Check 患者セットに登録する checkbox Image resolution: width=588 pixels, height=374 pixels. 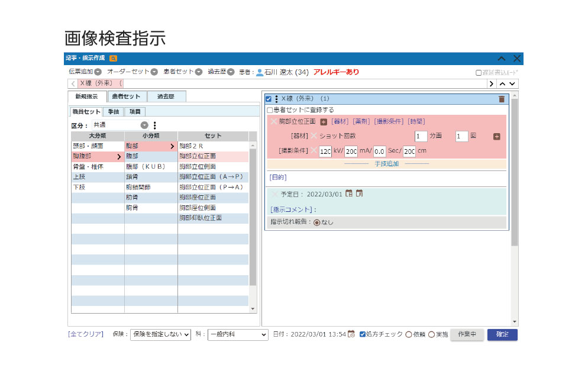pos(270,110)
